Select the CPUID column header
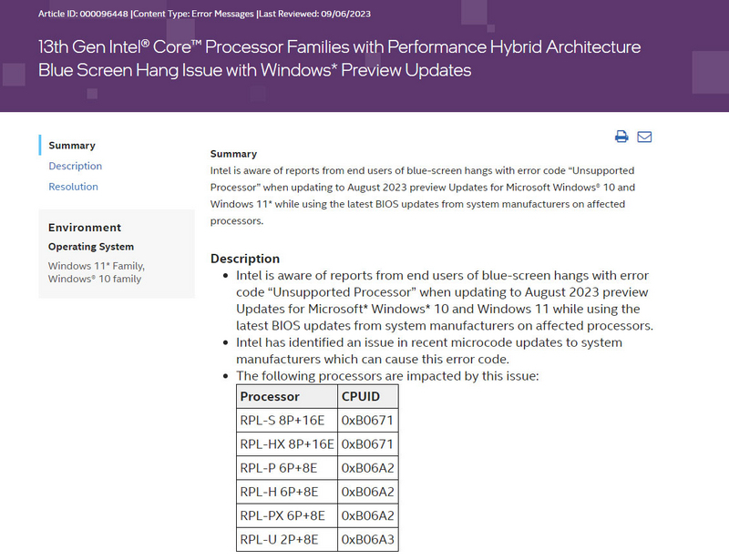The image size is (729, 560). pos(368,396)
